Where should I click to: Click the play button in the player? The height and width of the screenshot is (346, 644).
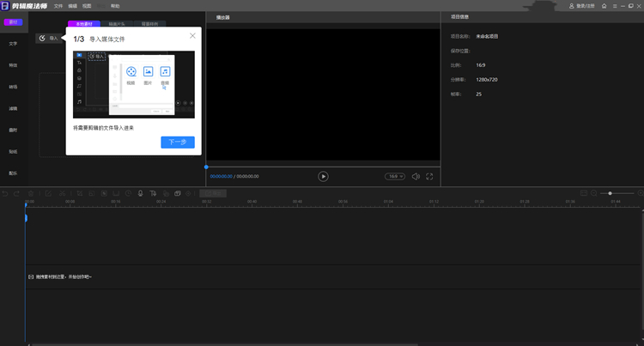(323, 176)
